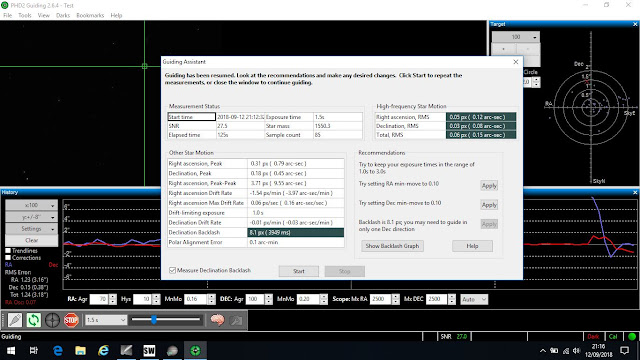Click the guide crosshair icon
The image size is (640, 360).
(52, 320)
